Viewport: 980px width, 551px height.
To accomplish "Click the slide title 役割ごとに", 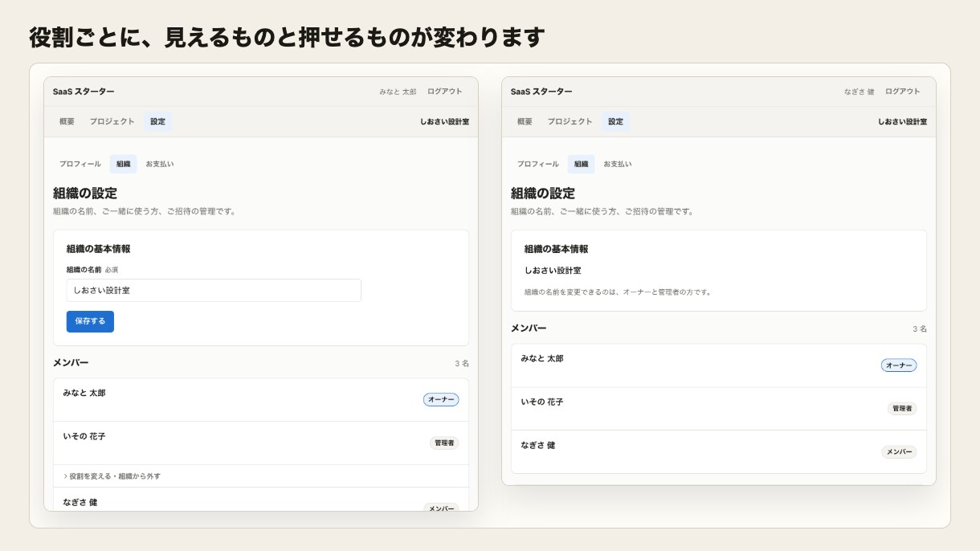I will pos(288,37).
